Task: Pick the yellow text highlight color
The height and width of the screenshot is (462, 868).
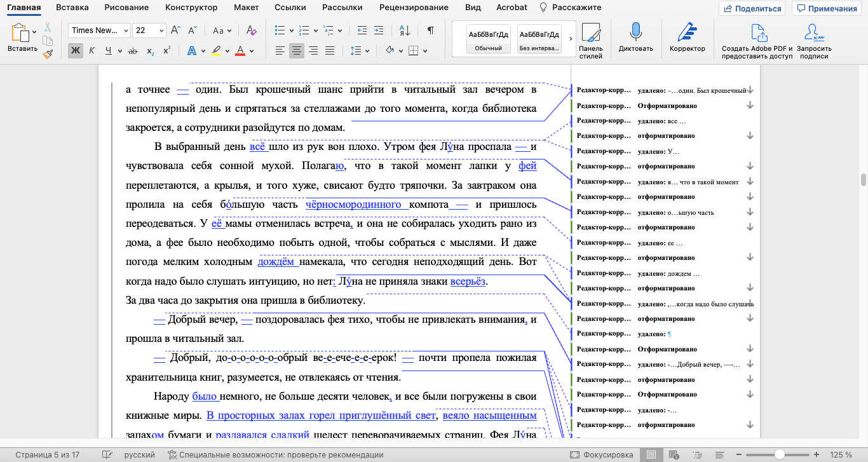Action: [x=216, y=51]
